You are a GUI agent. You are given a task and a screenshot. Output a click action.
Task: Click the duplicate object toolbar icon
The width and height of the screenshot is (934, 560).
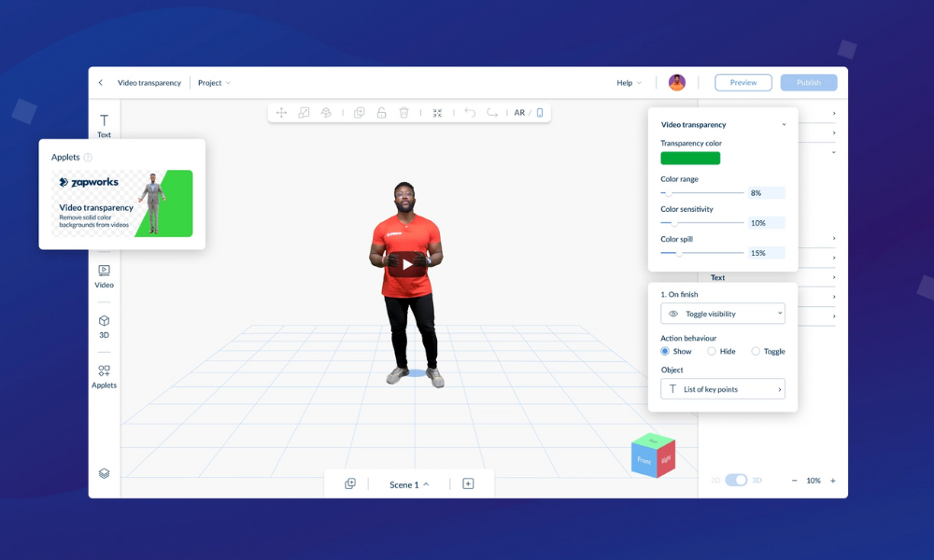[360, 113]
